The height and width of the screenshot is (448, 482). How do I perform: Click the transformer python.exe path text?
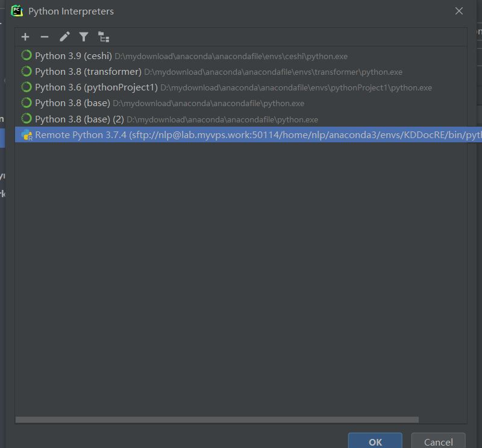[273, 72]
